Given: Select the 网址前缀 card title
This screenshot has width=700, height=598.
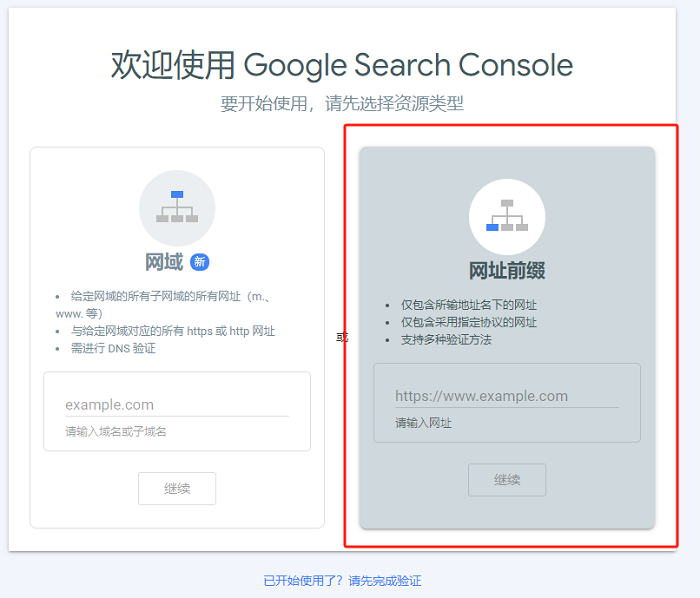Looking at the screenshot, I should tap(507, 270).
